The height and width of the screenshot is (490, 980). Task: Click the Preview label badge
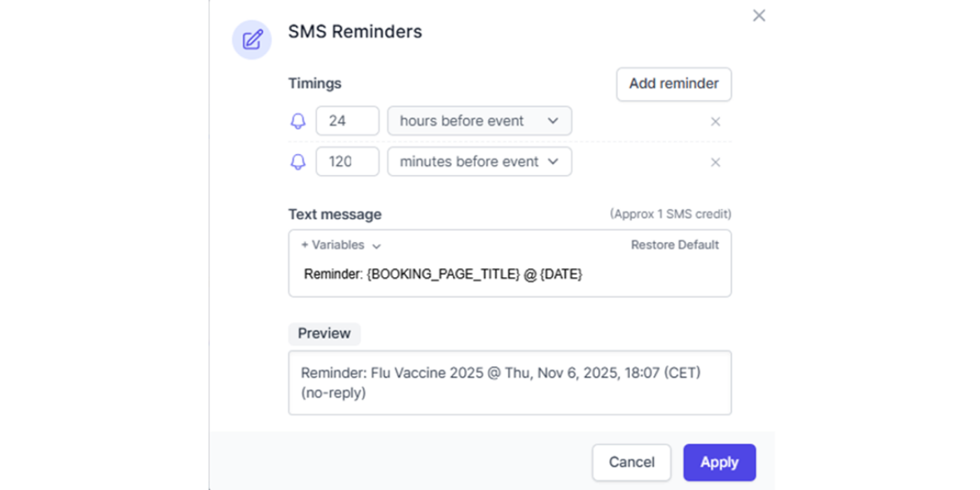click(x=324, y=334)
